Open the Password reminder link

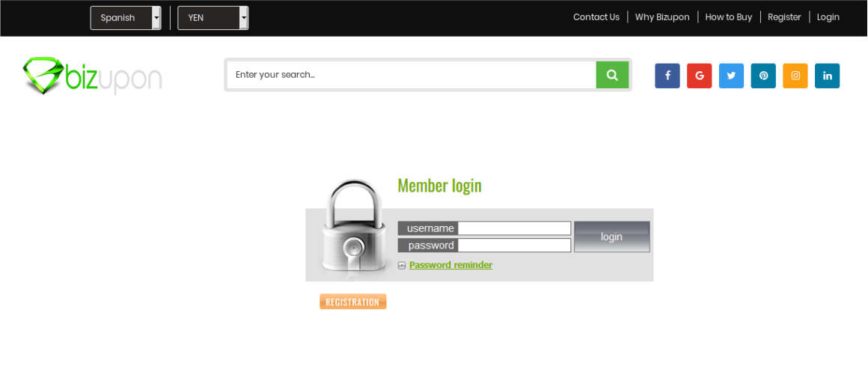coord(450,265)
